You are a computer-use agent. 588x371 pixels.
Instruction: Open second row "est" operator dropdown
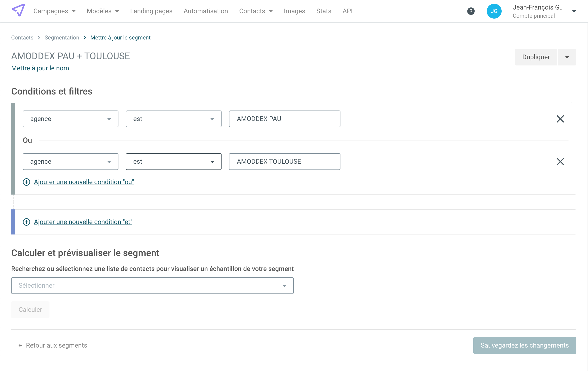click(x=173, y=162)
